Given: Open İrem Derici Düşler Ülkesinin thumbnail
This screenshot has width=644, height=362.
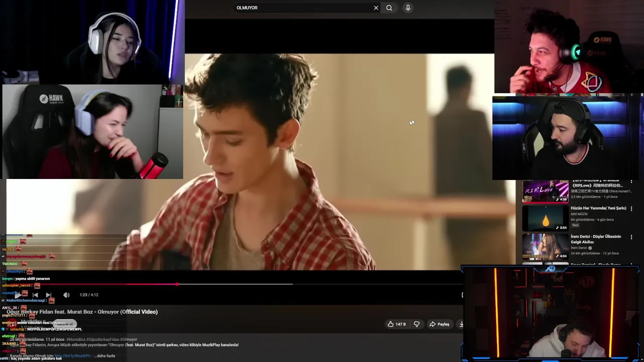Looking at the screenshot, I should pyautogui.click(x=545, y=247).
